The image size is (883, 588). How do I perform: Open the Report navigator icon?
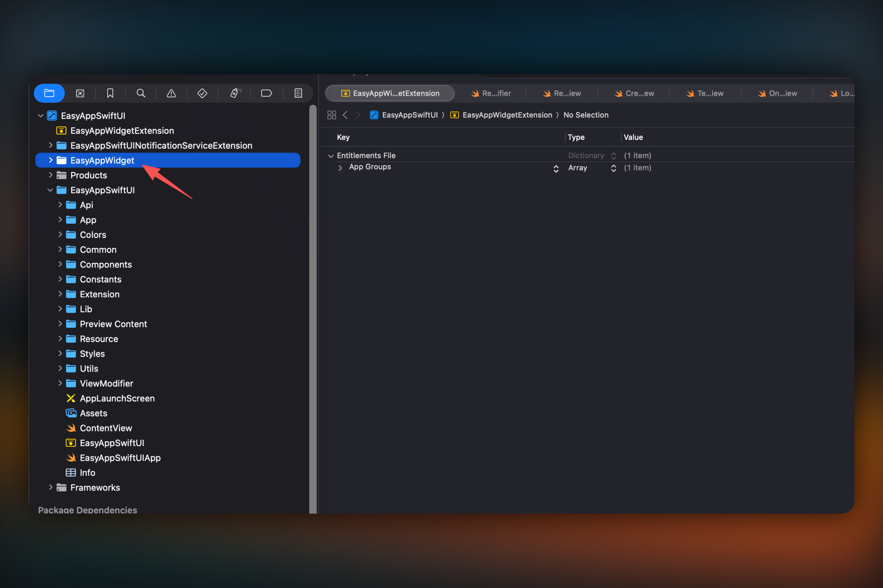click(x=297, y=93)
